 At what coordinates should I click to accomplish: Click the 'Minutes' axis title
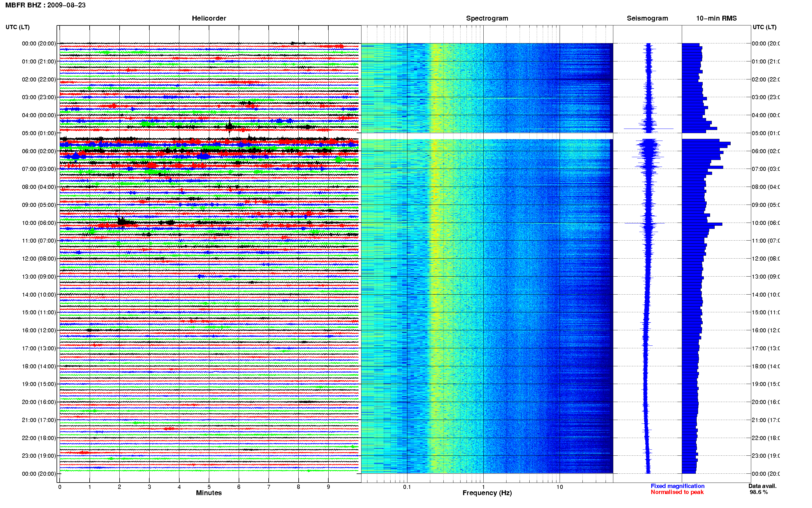pyautogui.click(x=209, y=493)
